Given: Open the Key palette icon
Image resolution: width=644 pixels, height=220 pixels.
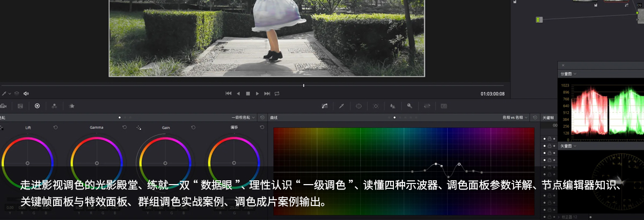Looking at the screenshot, I should [x=409, y=106].
